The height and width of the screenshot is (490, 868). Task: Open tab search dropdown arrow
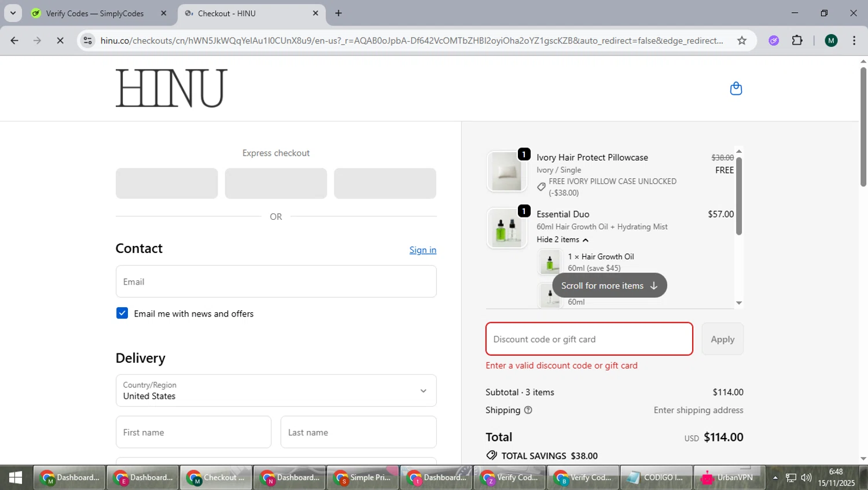point(13,13)
